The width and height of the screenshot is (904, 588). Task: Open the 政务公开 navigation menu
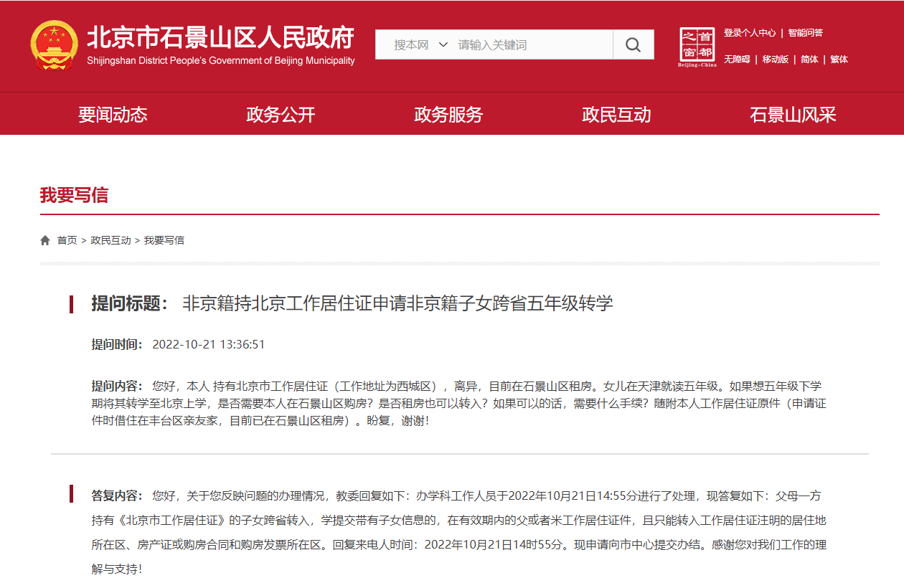[281, 115]
